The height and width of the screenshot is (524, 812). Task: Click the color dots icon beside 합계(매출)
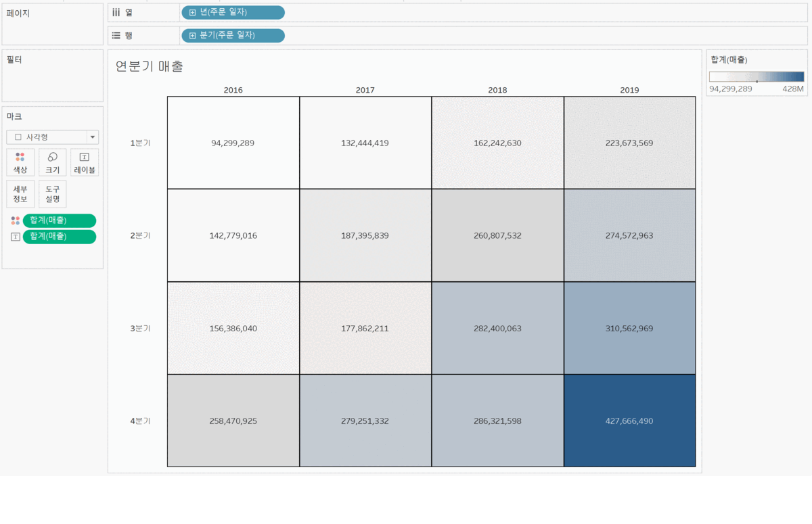(15, 220)
